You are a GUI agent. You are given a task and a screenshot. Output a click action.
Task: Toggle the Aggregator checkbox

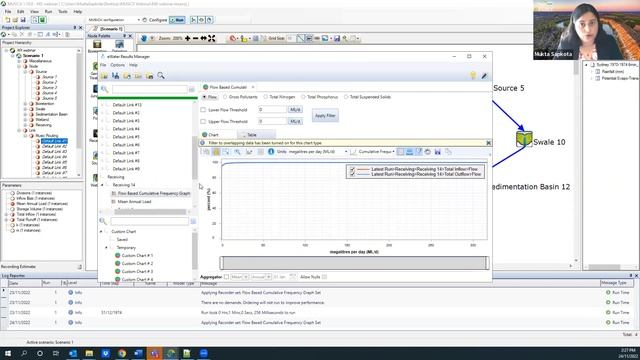(x=226, y=277)
